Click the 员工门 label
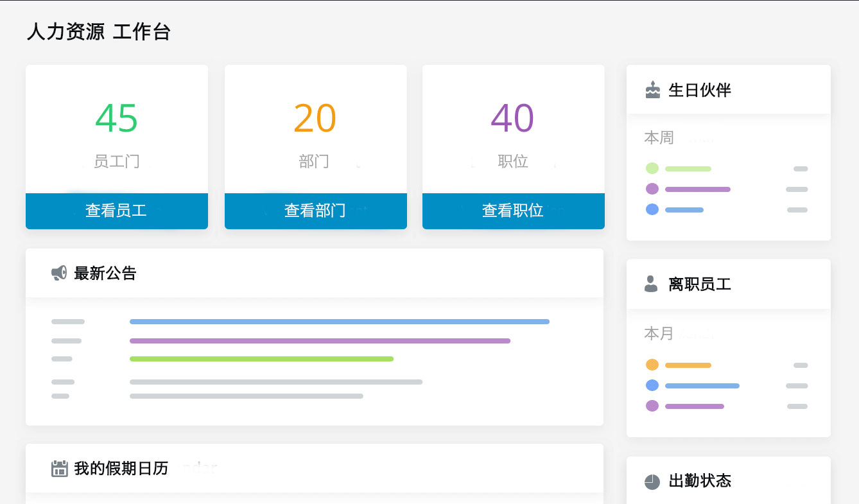The image size is (859, 504). pyautogui.click(x=117, y=161)
